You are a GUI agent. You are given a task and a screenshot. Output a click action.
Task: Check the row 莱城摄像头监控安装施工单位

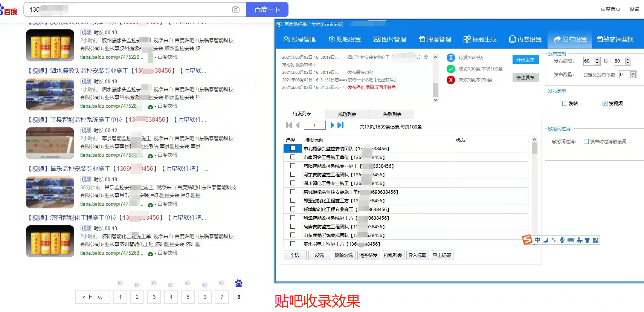coord(293,192)
